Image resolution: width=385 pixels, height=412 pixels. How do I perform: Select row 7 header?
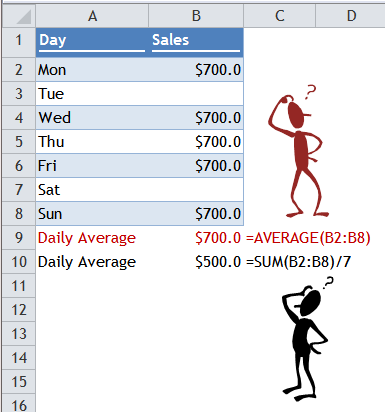pos(19,190)
